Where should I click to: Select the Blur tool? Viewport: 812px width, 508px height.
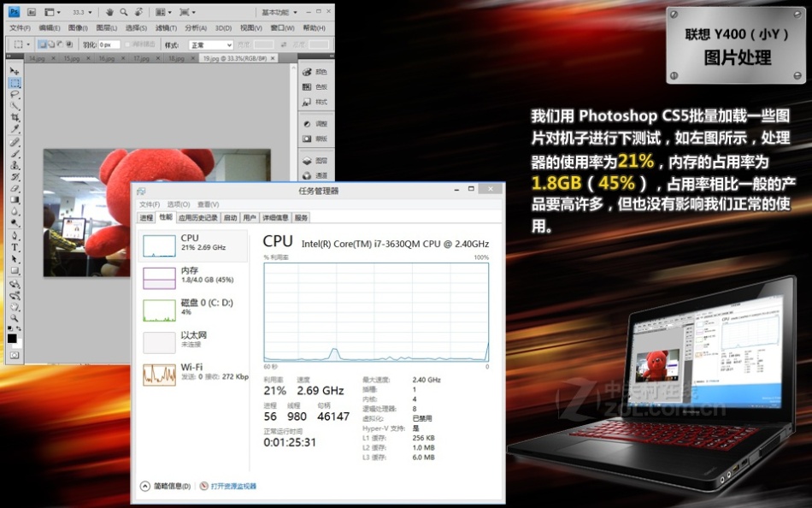(15, 211)
